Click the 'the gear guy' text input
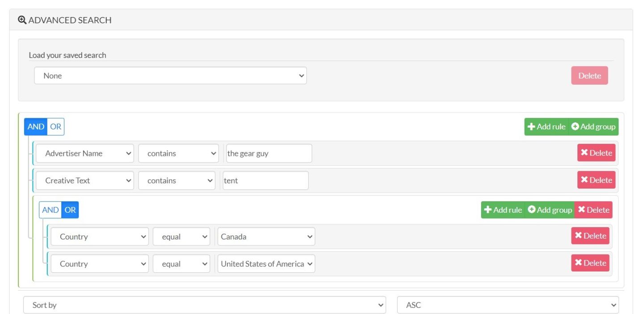 (x=269, y=153)
